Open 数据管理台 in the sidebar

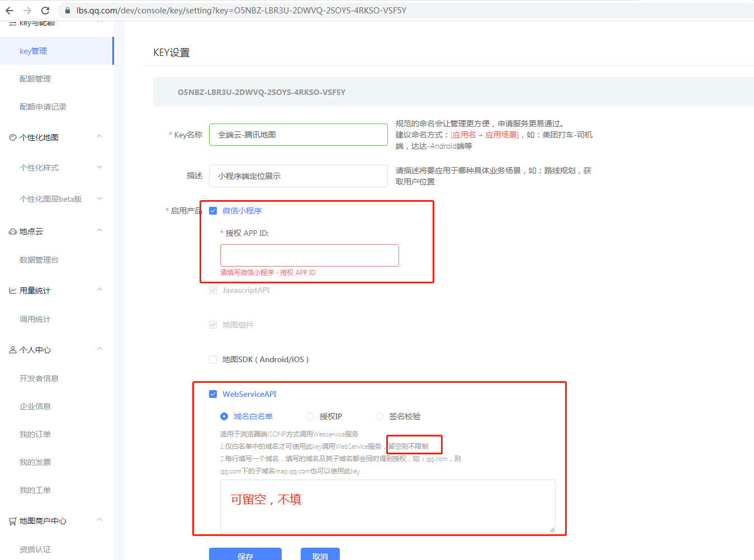point(39,260)
